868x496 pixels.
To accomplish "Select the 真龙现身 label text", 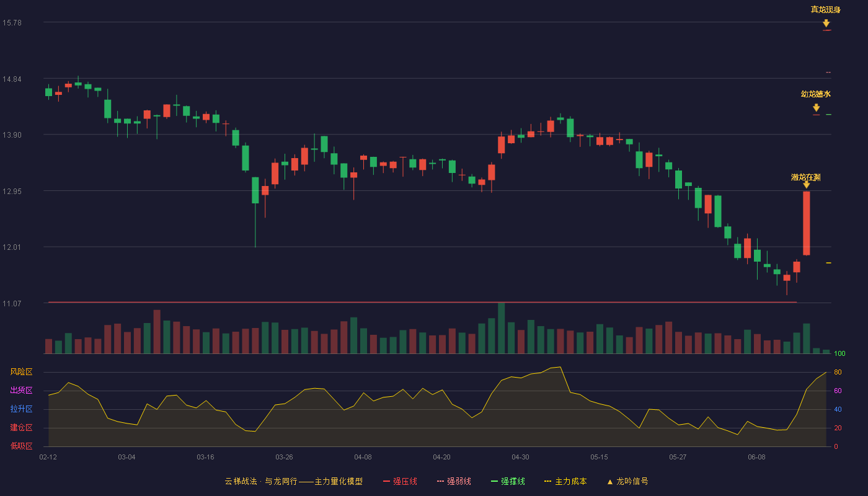I will tap(825, 9).
